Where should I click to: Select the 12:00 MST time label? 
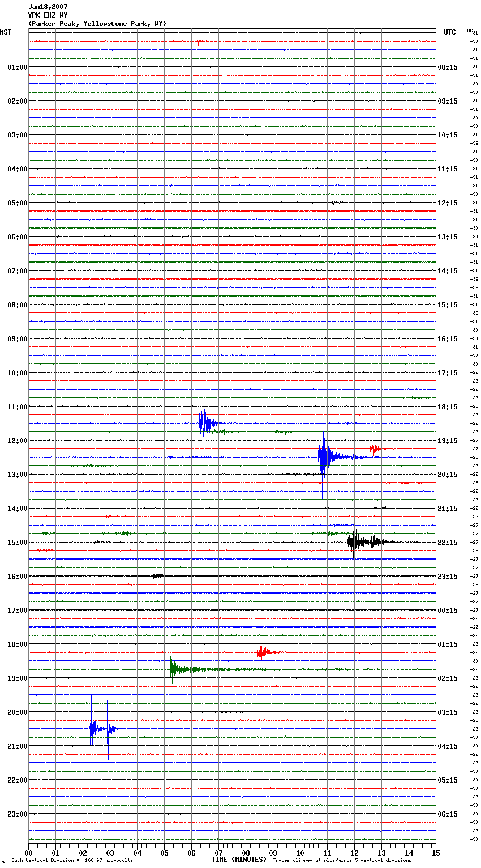18,441
